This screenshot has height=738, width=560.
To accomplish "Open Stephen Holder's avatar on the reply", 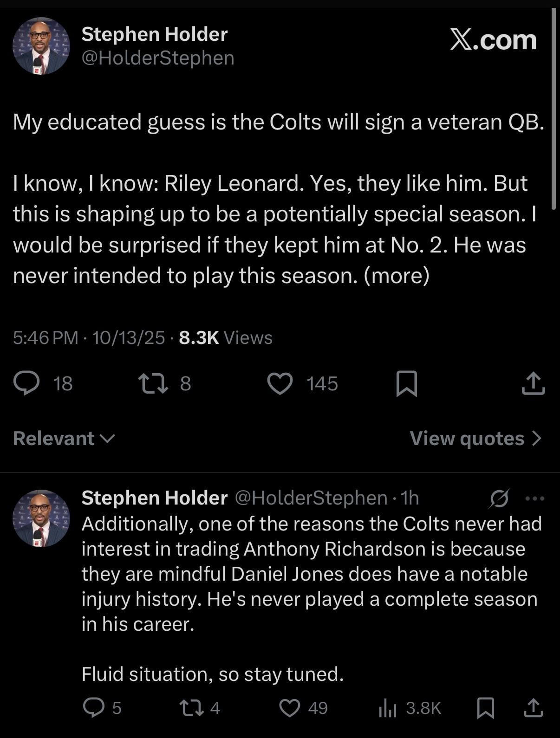I will (41, 518).
